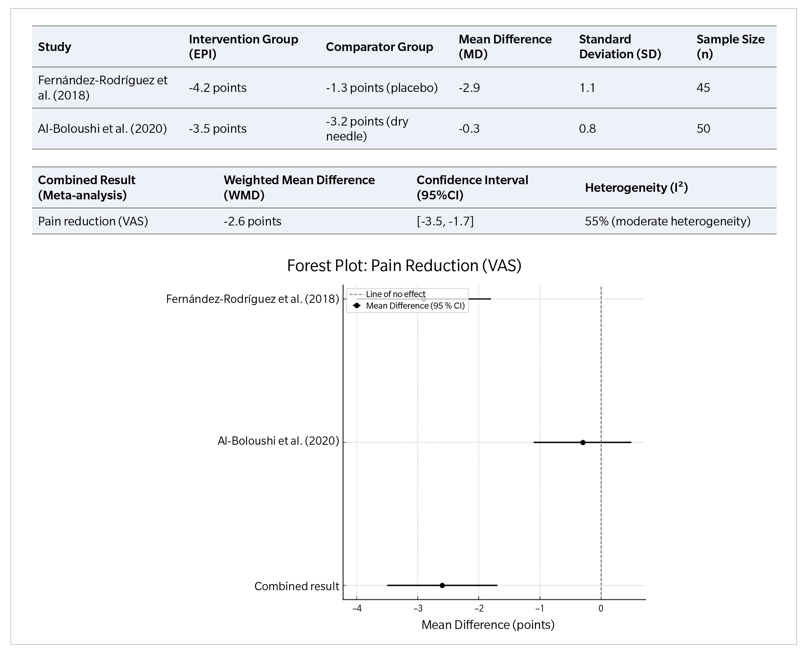Screen dimensions: 812x655
Task: Select the confidence interval "[-3.5, -1.7]" cell
Action: 445,221
